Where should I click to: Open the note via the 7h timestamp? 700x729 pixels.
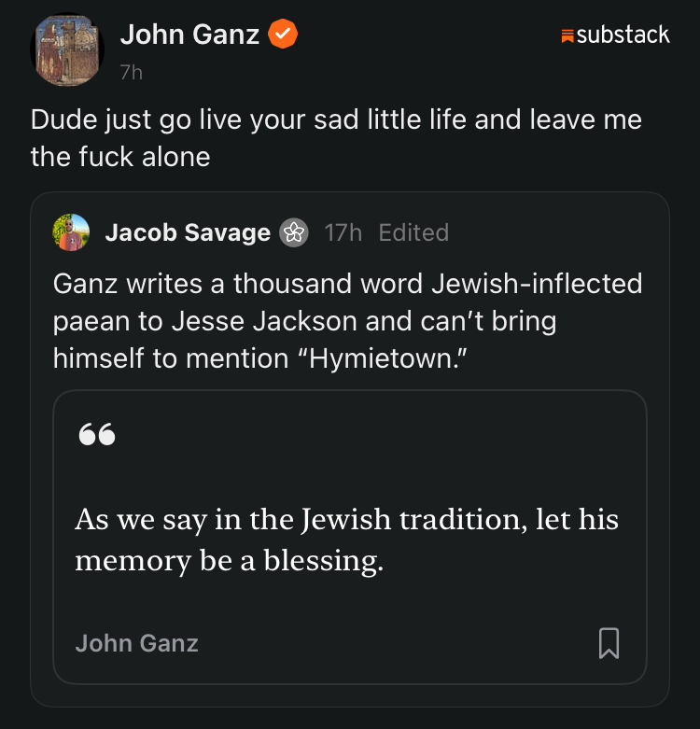pos(132,73)
